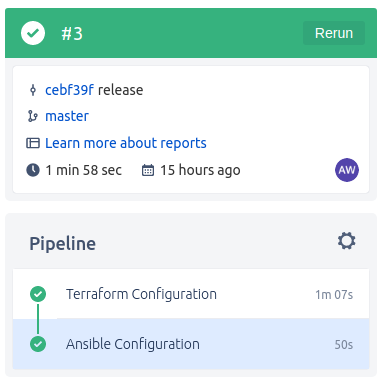Open Learn more about reports link
This screenshot has height=390, width=383.
(x=126, y=143)
